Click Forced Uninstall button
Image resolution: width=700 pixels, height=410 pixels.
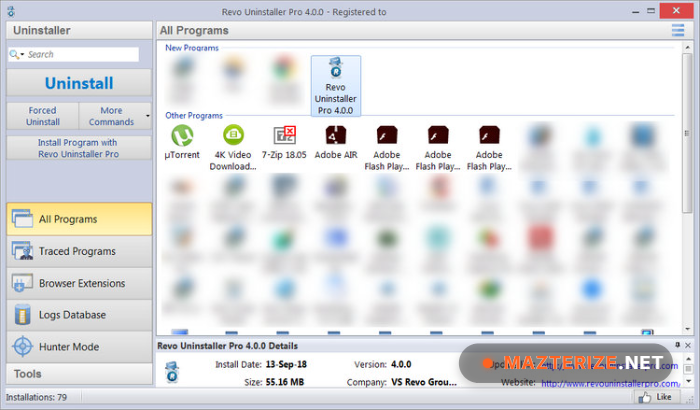(x=43, y=116)
